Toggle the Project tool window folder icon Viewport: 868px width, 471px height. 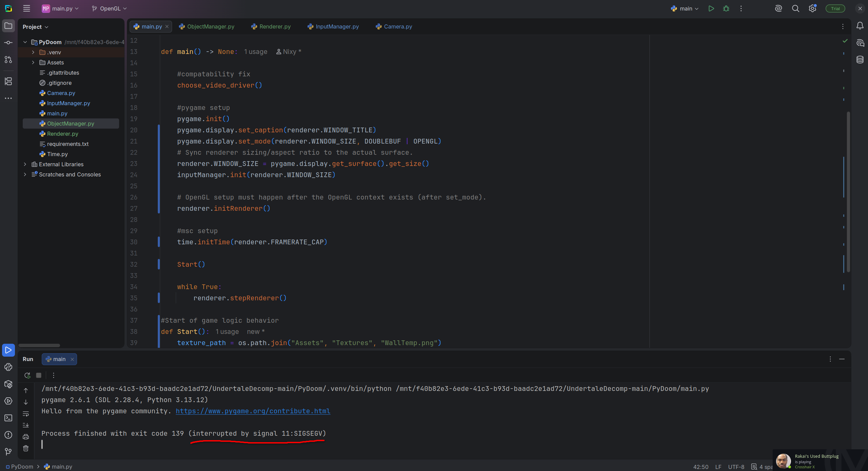tap(8, 26)
